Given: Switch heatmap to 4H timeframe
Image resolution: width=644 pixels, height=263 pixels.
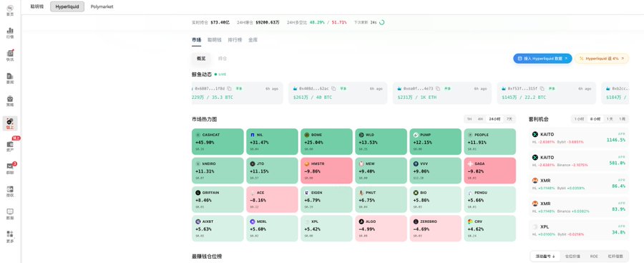Looking at the screenshot, I should [x=479, y=119].
